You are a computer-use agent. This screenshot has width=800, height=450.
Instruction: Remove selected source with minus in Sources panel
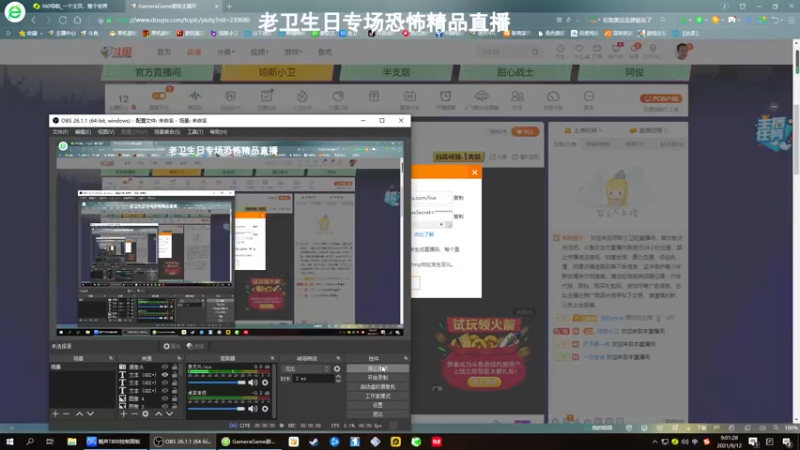pos(134,414)
